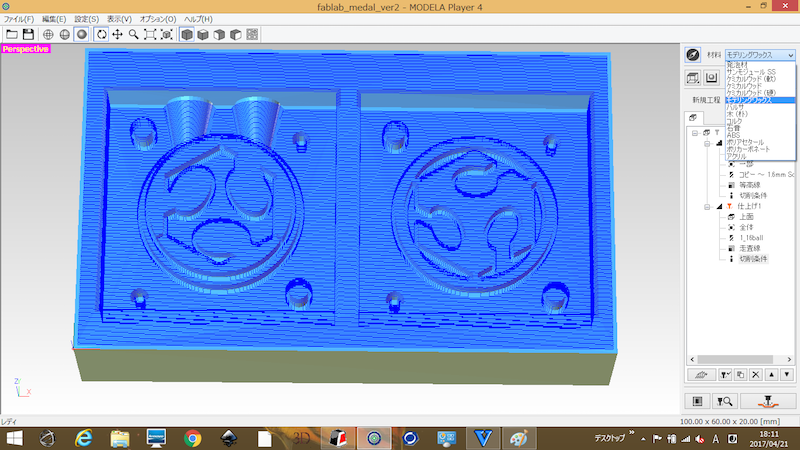Select the cube view with white right face

tap(236, 34)
